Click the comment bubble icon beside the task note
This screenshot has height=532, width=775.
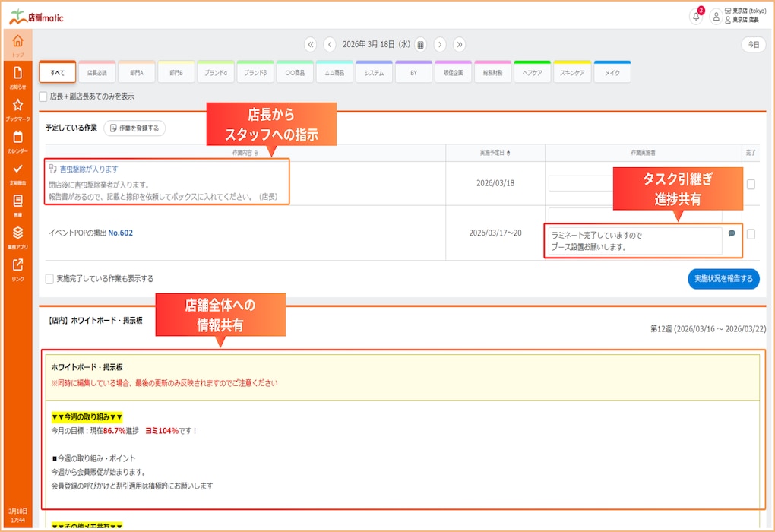pos(732,233)
